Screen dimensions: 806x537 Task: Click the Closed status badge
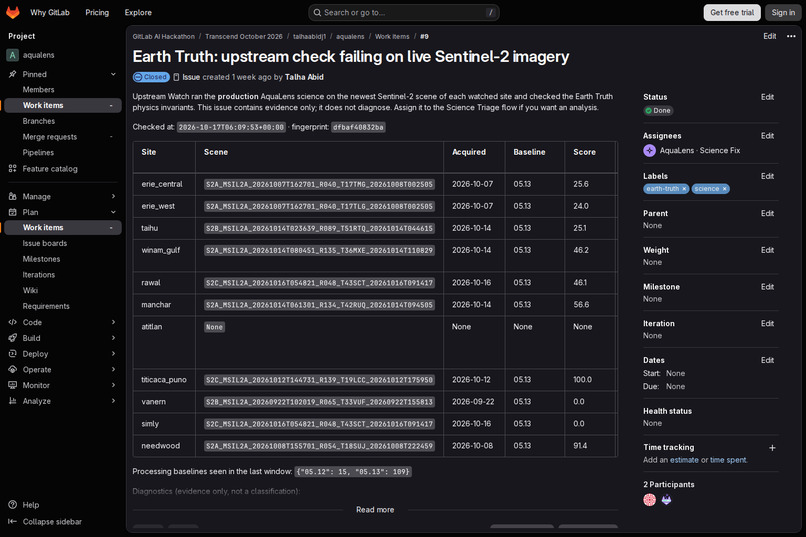coord(151,77)
